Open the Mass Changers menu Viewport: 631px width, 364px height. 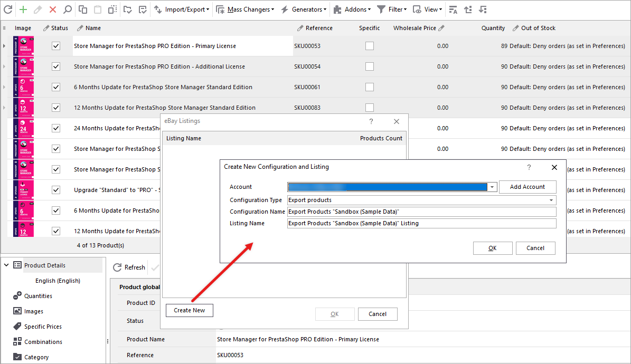tap(244, 9)
